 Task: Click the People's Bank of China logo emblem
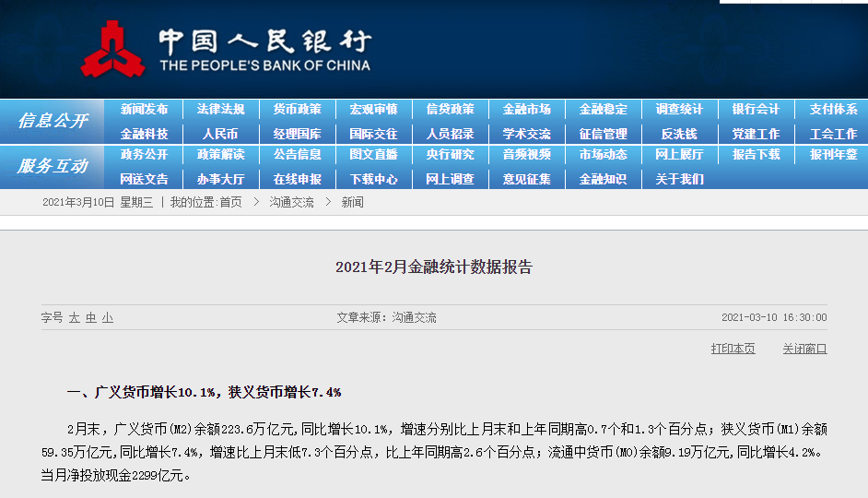click(x=113, y=49)
